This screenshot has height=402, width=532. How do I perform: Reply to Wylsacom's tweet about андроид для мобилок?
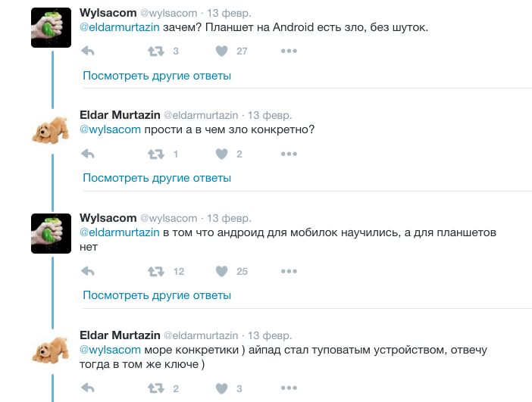pyautogui.click(x=87, y=271)
